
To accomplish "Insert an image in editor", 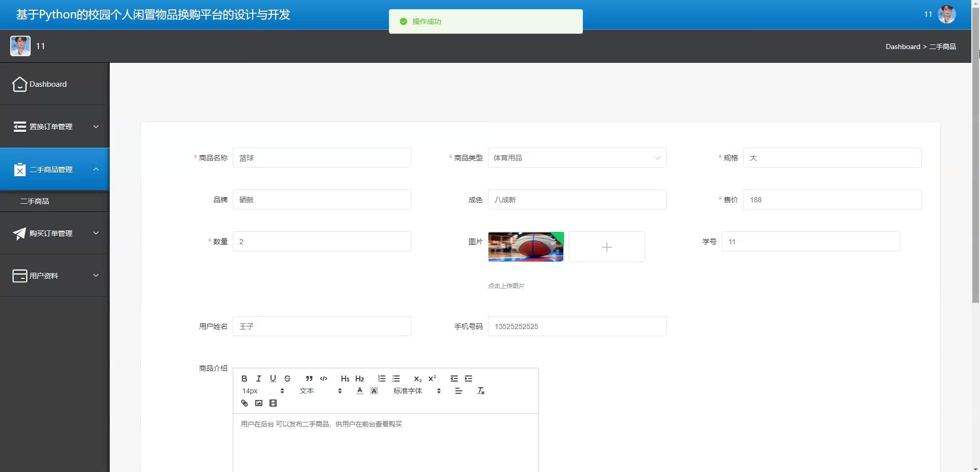I will (259, 403).
